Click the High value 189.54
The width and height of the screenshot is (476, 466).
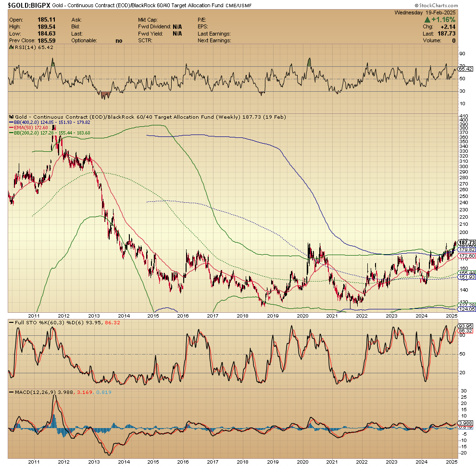tap(47, 27)
